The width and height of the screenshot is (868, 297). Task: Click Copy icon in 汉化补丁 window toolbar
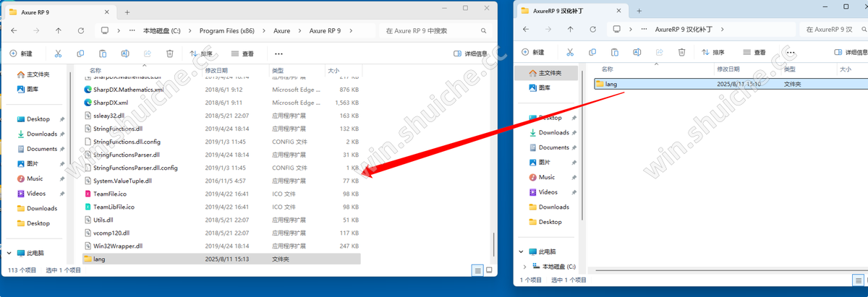tap(592, 52)
